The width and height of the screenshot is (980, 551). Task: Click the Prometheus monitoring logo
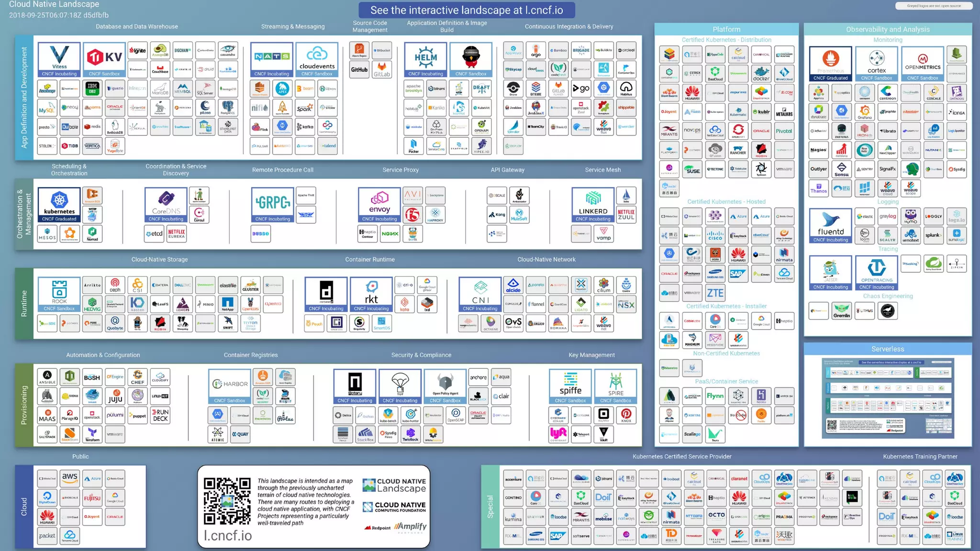coord(830,63)
